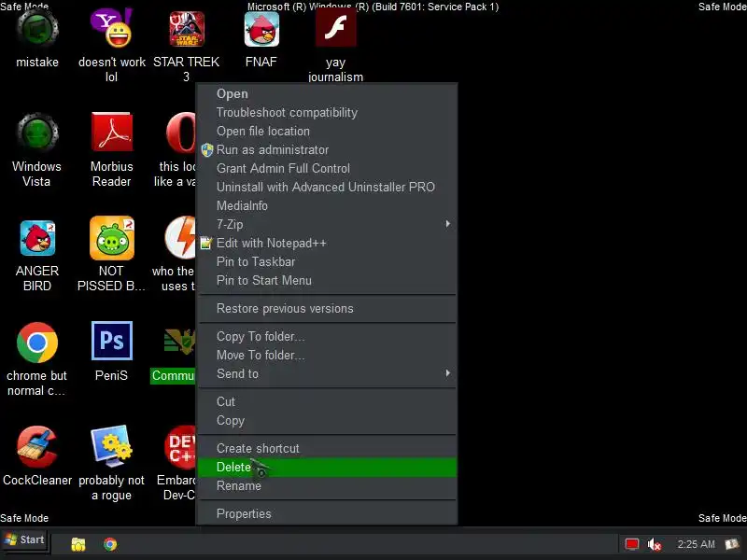Expand the 7-Zip submenu
This screenshot has width=747, height=560.
327,224
